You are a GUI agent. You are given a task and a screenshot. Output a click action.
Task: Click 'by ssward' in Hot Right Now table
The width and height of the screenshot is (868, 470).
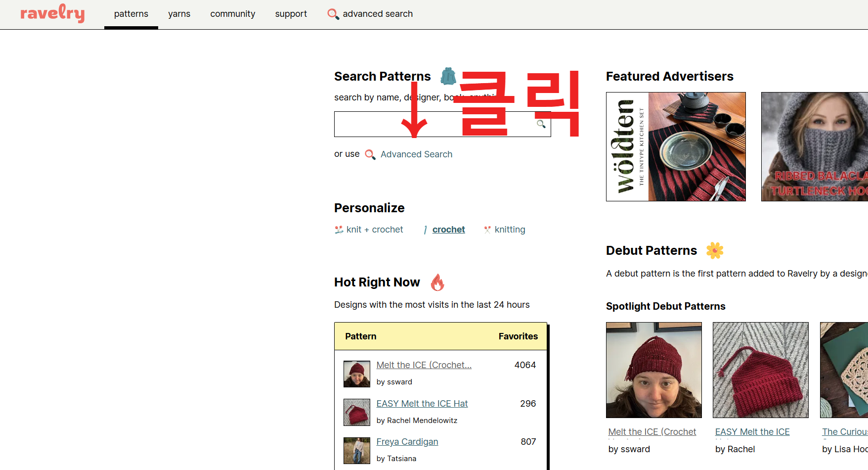(x=394, y=382)
